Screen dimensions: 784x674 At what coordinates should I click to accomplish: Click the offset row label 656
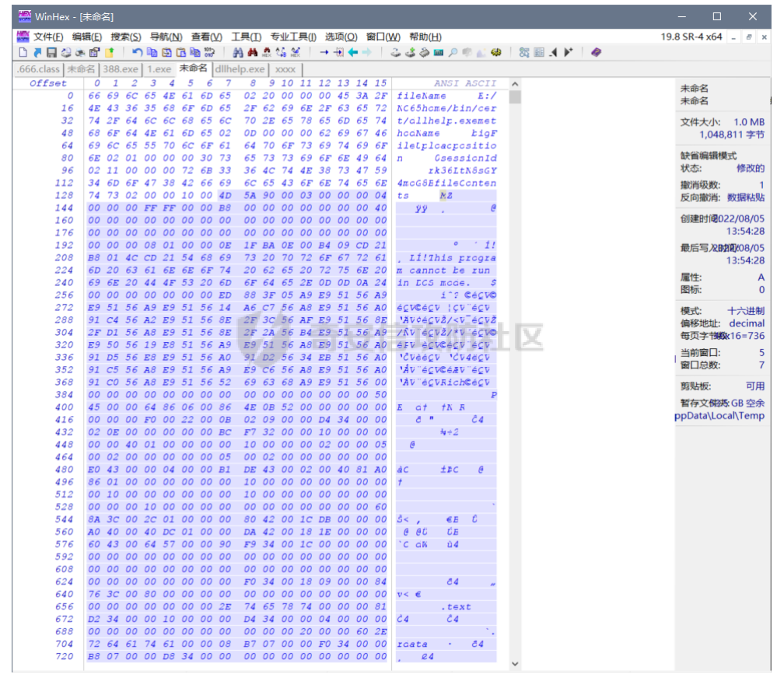[64, 606]
